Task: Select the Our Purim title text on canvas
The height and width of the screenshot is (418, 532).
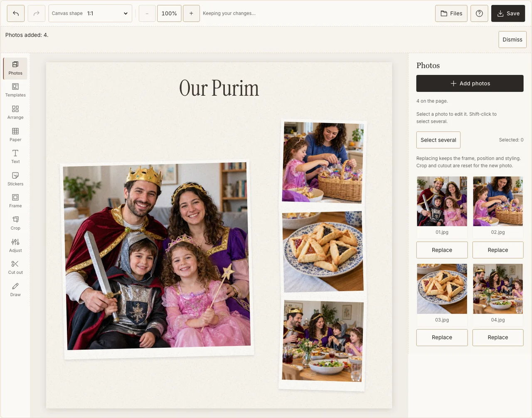Action: (219, 88)
